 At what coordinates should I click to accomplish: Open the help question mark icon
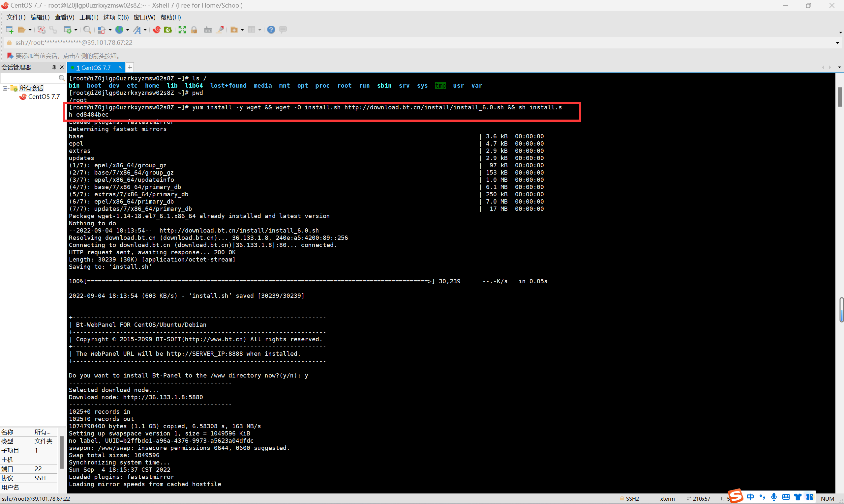[x=271, y=30]
